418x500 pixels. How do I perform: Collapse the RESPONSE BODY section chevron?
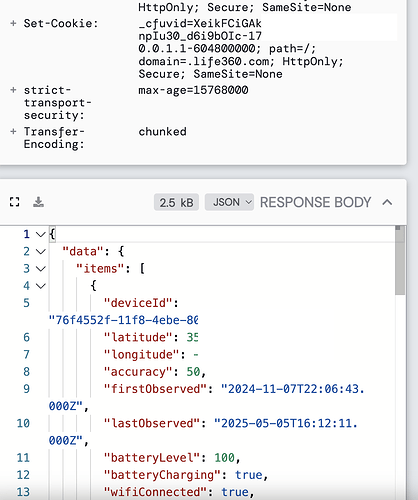point(387,202)
